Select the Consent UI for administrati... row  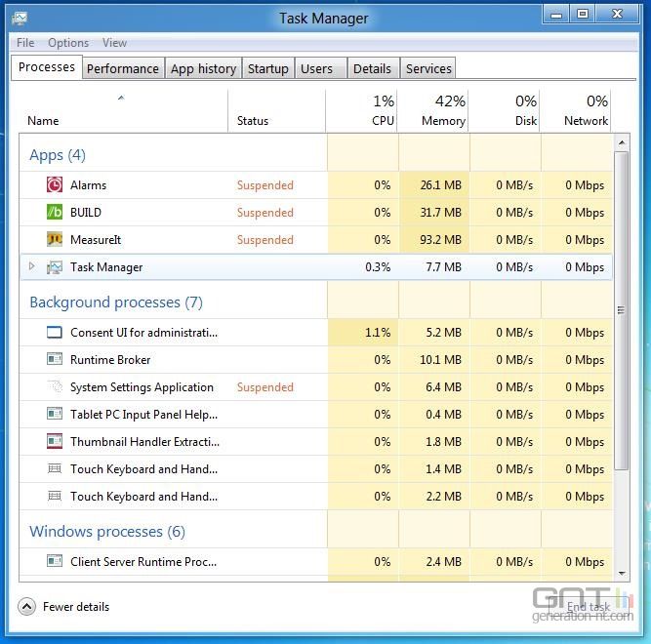[316, 333]
